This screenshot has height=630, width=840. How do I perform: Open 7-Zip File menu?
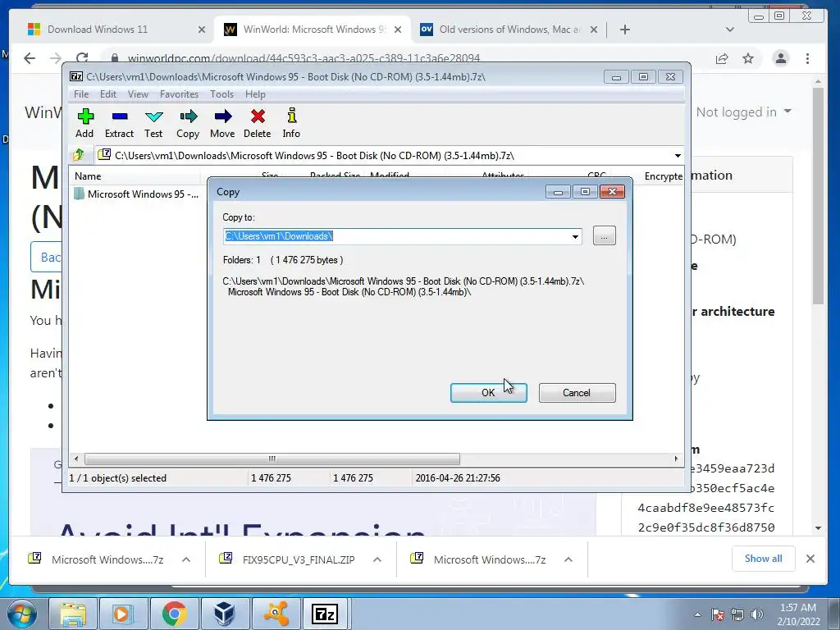pos(81,94)
